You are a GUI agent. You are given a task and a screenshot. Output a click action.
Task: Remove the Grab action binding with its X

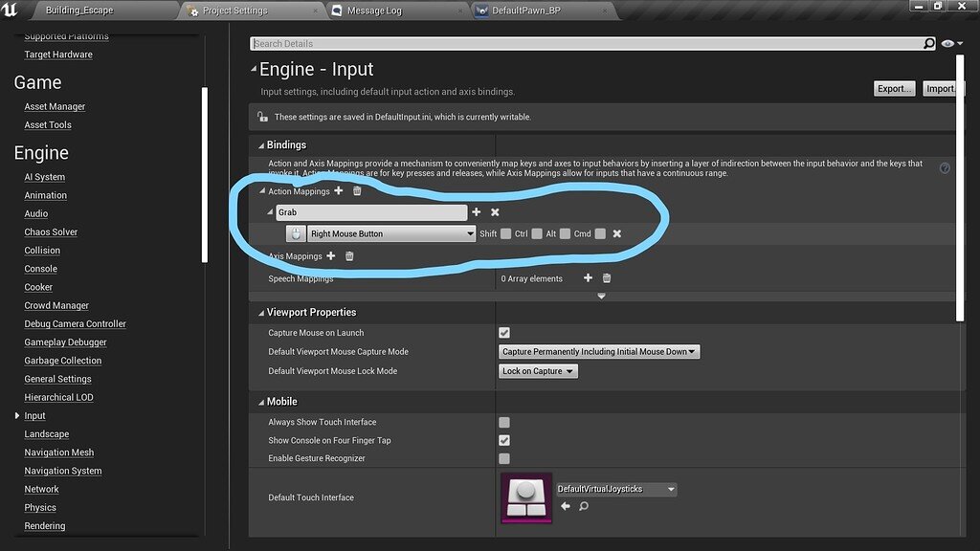[494, 211]
